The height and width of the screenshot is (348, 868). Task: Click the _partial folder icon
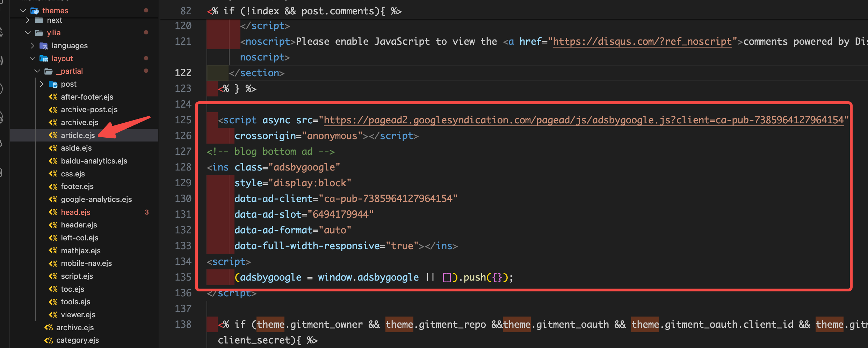pyautogui.click(x=49, y=71)
